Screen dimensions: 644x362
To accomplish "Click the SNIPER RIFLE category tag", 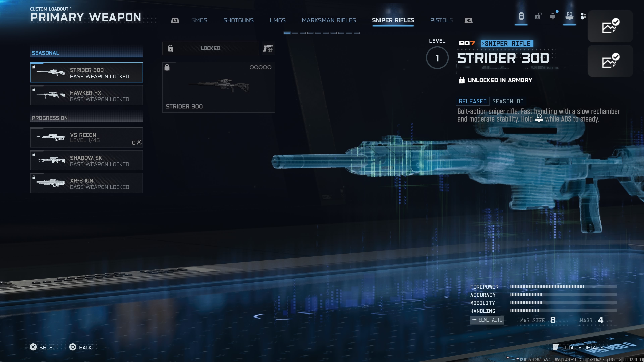I will [507, 43].
